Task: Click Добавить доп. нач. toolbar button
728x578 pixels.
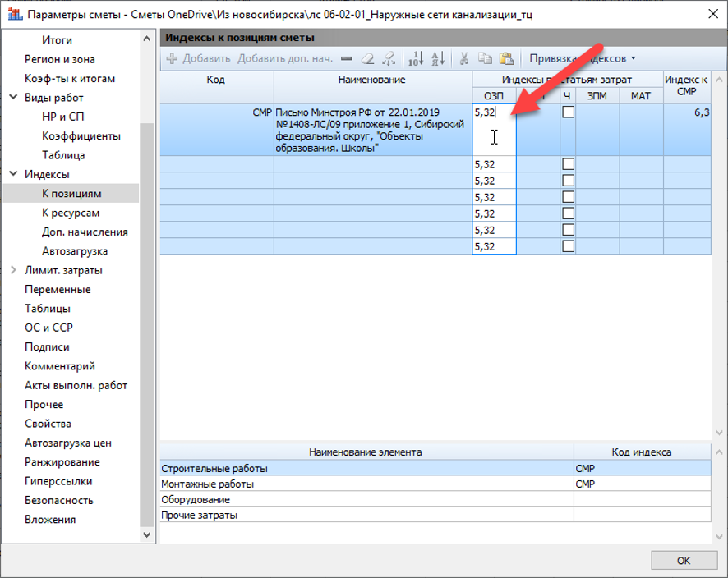Action: (285, 58)
